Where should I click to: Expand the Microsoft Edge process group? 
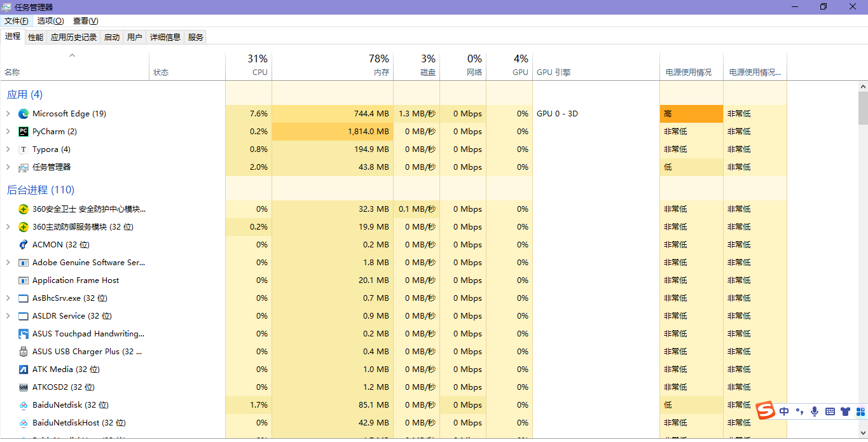click(8, 114)
